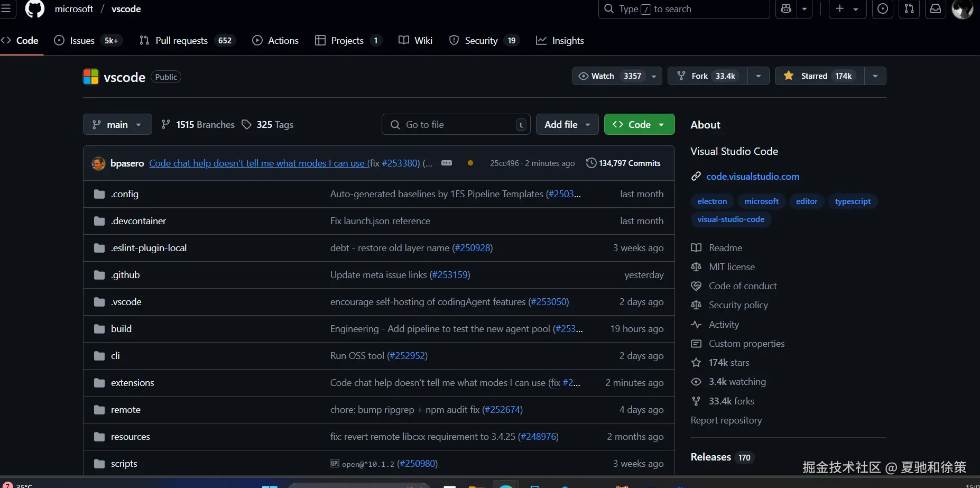Image resolution: width=980 pixels, height=488 pixels.
Task: Switch to the Pull requests tab
Action: (187, 41)
